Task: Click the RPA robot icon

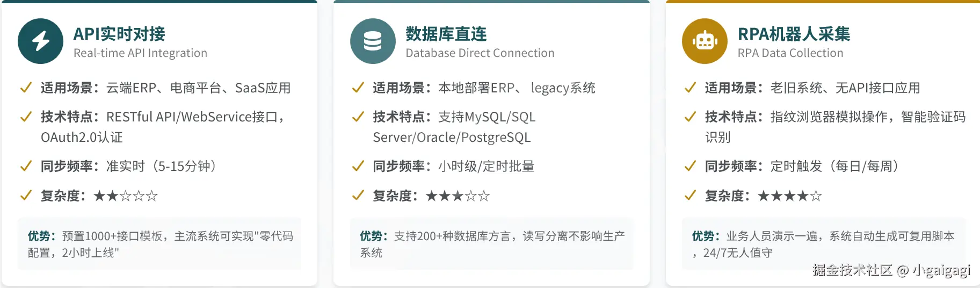Action: coord(705,41)
